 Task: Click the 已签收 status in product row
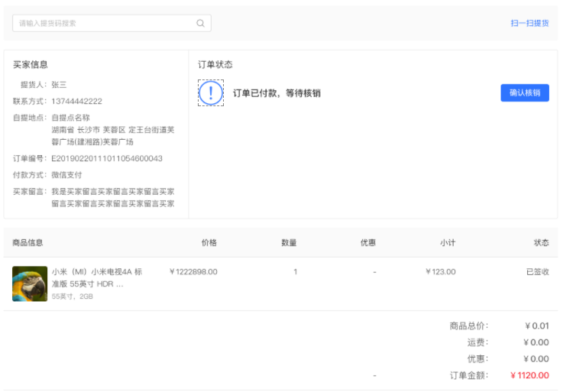point(537,272)
